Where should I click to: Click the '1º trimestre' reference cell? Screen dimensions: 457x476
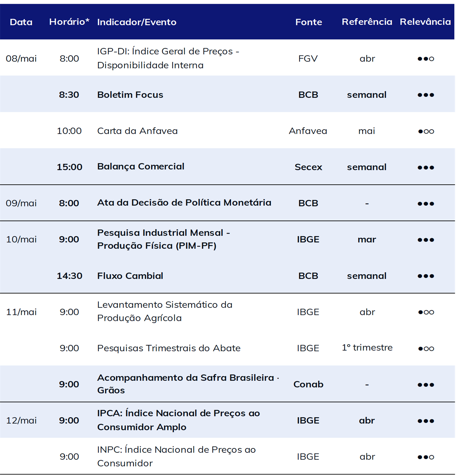click(x=367, y=348)
